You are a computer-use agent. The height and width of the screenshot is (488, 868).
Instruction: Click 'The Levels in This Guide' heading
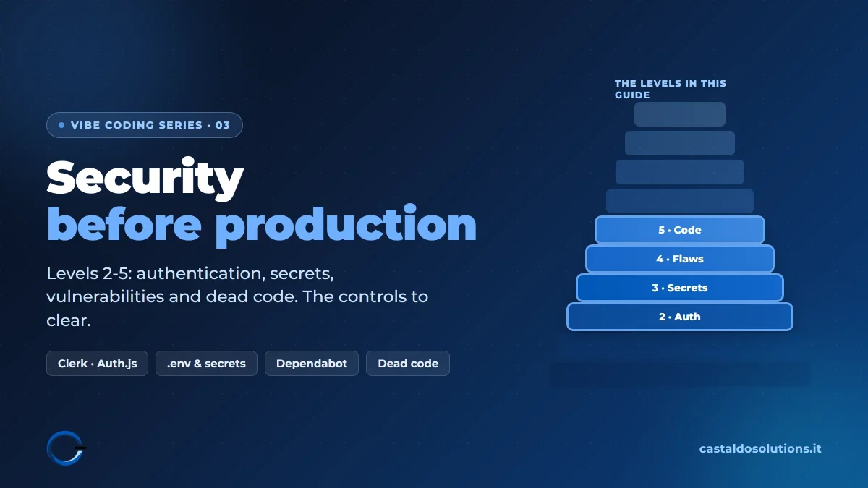671,89
